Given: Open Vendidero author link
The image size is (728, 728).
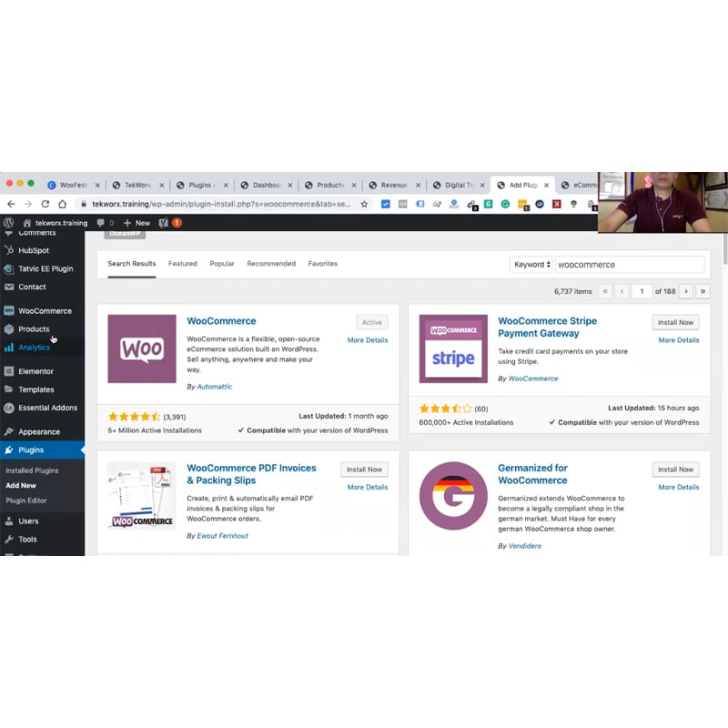Looking at the screenshot, I should (525, 546).
